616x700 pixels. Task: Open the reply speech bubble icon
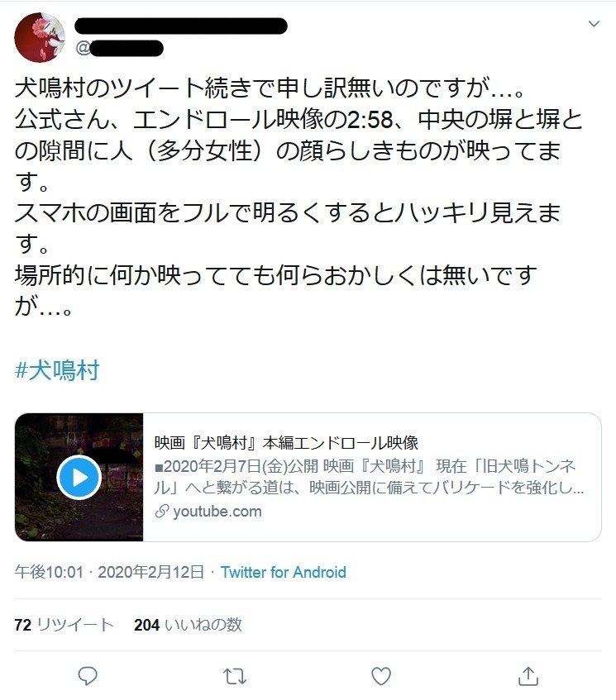click(x=88, y=676)
